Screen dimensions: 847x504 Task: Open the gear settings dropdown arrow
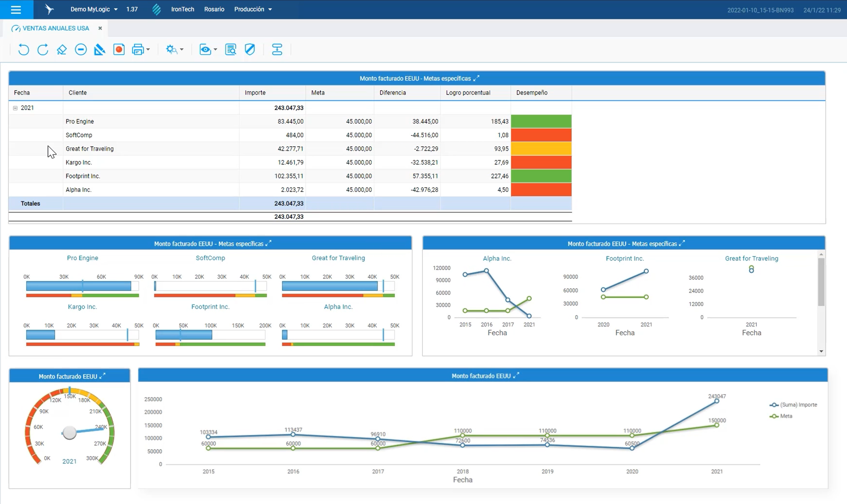[x=182, y=50]
